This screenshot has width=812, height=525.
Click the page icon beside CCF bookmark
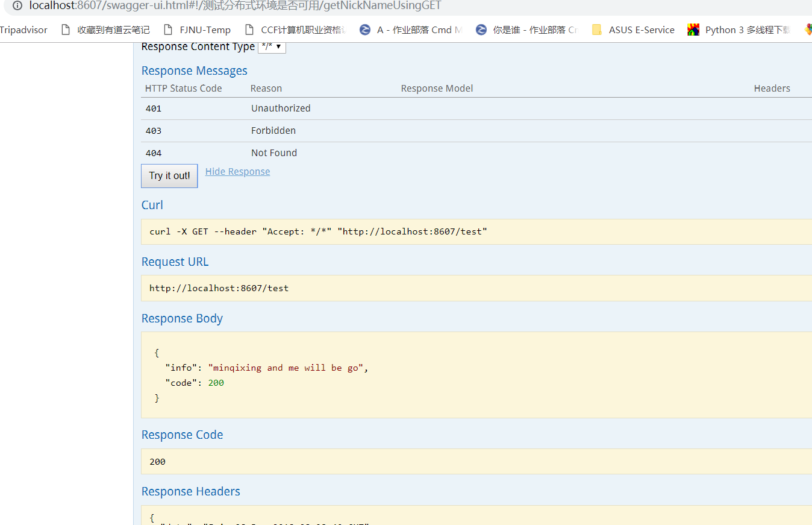click(249, 30)
